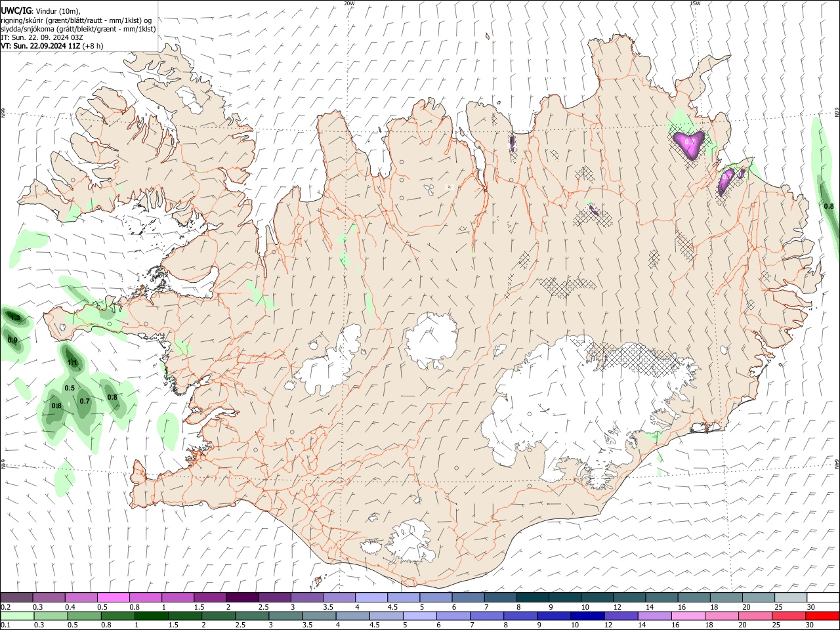Select the 2 gray-green rain-scale swatch
840x630 pixels.
click(x=219, y=616)
